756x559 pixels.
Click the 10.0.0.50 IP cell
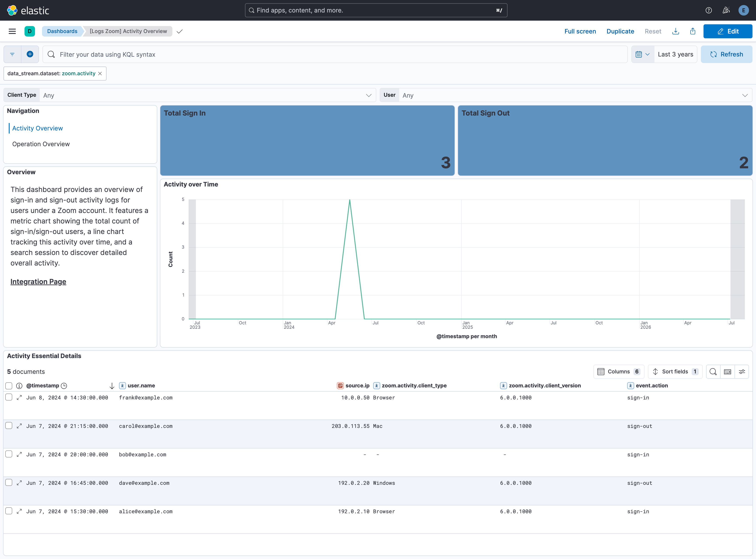click(355, 398)
